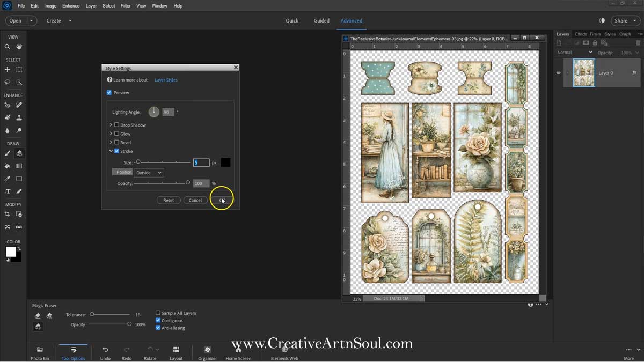Open the Enhance menu
Viewport: 644px width, 362px height.
point(71,6)
